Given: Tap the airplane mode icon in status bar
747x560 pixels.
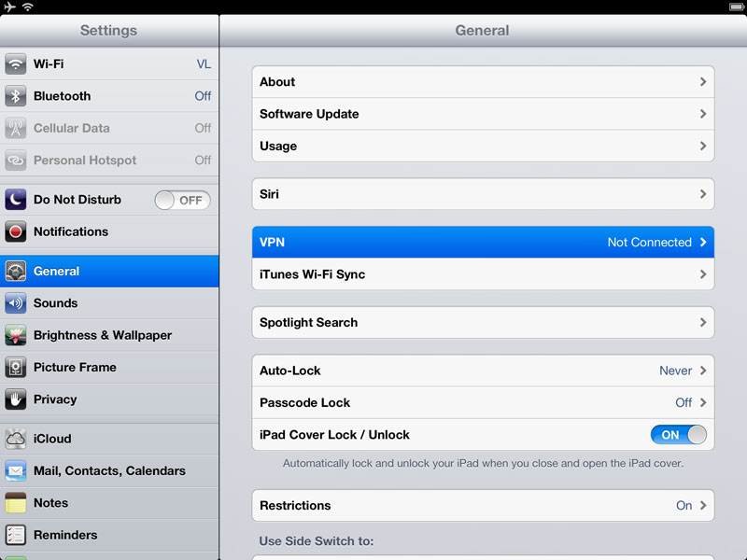Looking at the screenshot, I should click(9, 7).
